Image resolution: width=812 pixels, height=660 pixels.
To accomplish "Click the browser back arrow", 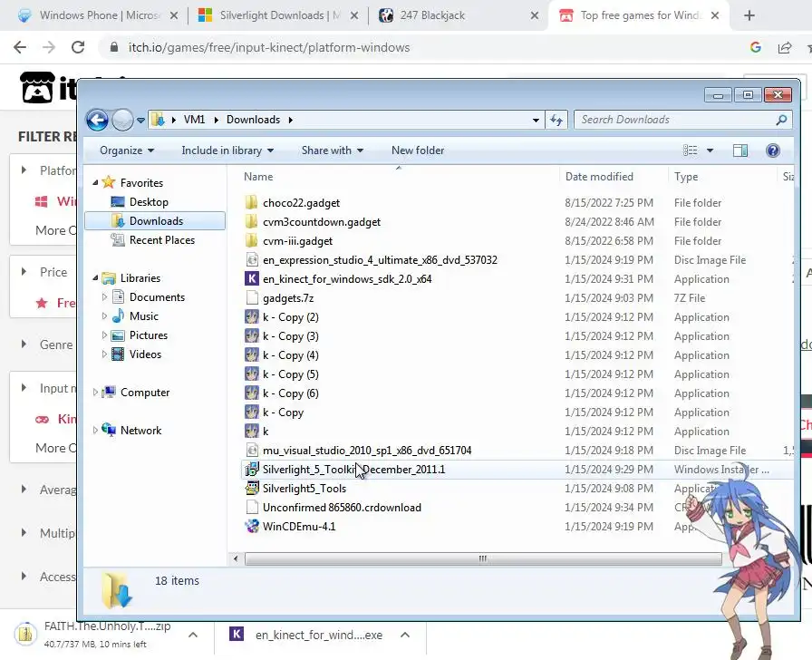I will tap(20, 47).
